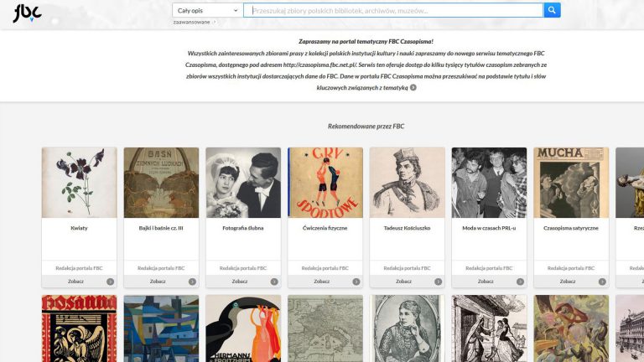The image size is (644, 362).
Task: Open the 'zaawansowane' advanced search link
Action: pos(191,22)
